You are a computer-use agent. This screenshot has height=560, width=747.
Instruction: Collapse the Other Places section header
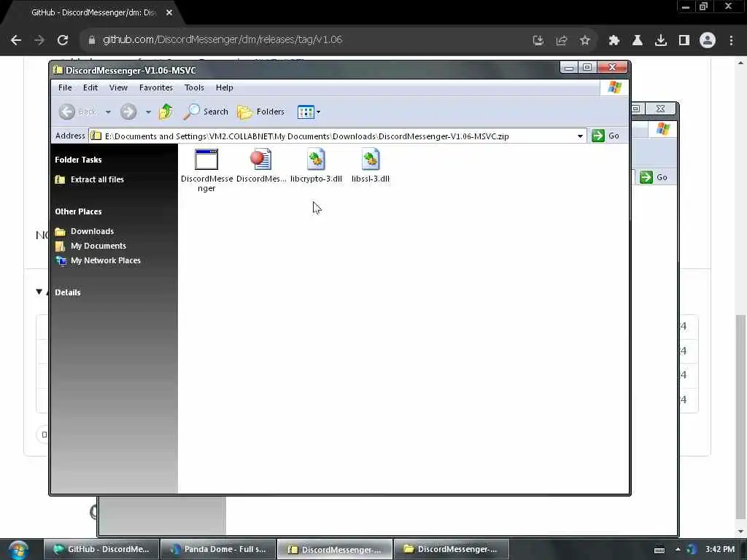click(x=78, y=211)
